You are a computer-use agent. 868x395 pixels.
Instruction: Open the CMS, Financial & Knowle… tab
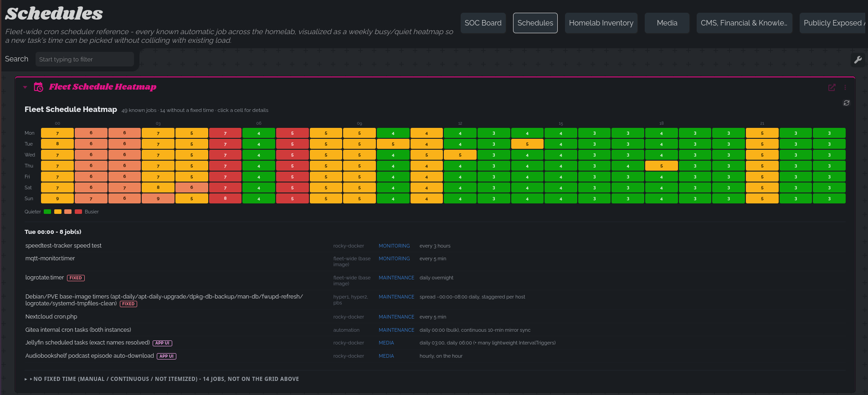click(745, 23)
